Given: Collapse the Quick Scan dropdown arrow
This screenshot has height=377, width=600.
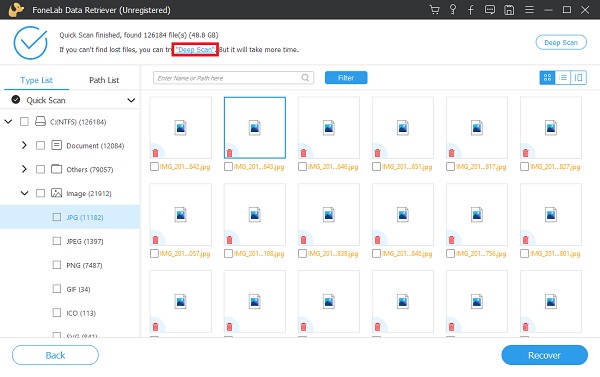Looking at the screenshot, I should point(131,100).
